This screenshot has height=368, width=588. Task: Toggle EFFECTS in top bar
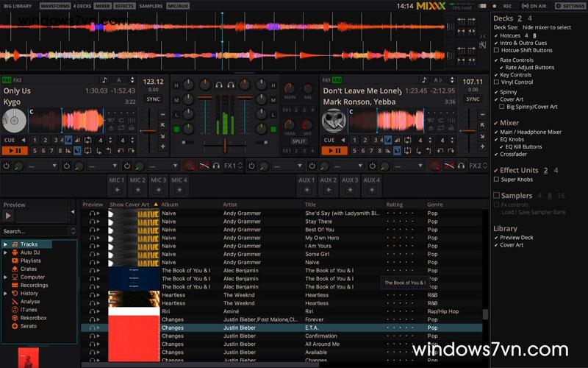click(x=124, y=6)
